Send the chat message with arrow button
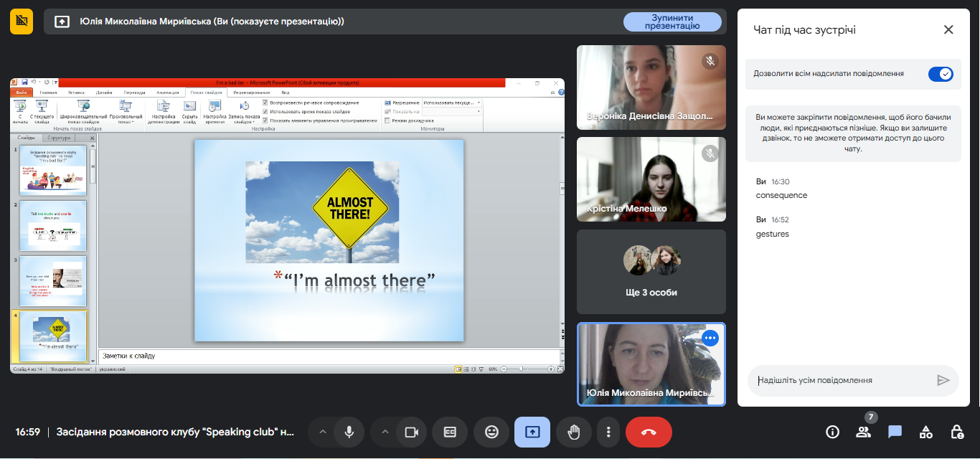The width and height of the screenshot is (980, 459). (943, 380)
